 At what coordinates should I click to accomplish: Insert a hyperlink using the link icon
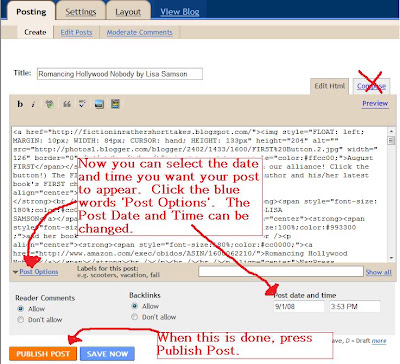(x=49, y=104)
